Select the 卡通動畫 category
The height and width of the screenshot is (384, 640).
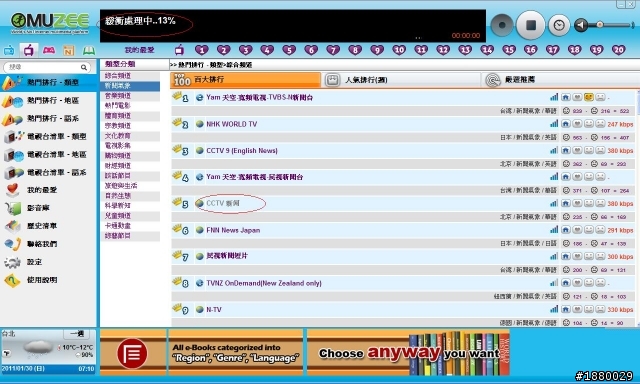(130, 226)
